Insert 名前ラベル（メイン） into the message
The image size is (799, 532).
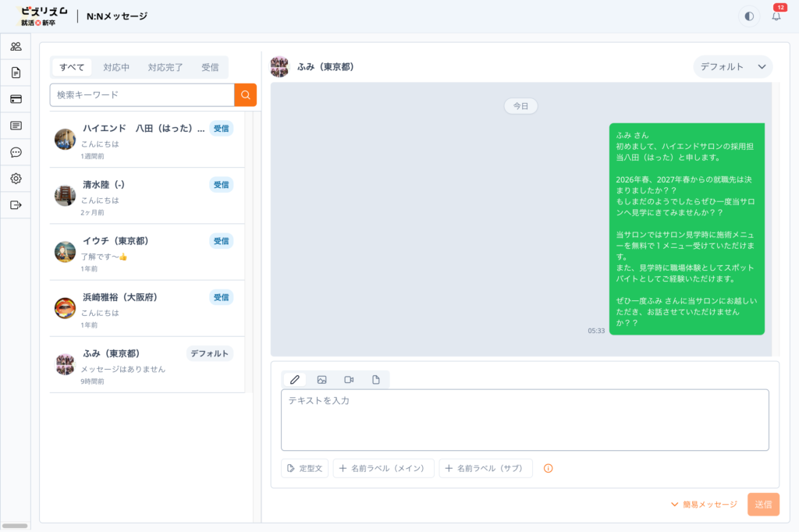pos(383,468)
